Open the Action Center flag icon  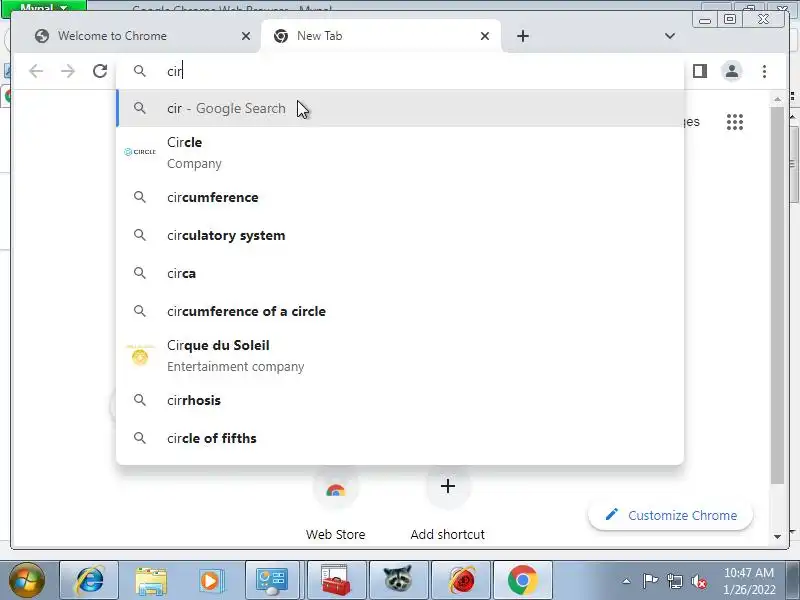650,581
